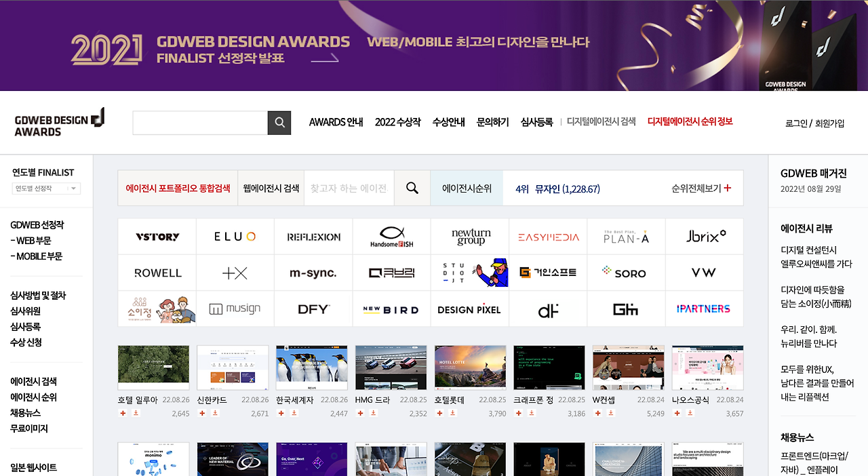
Task: Click the GDWEB Design Awards site logo
Action: click(60, 122)
